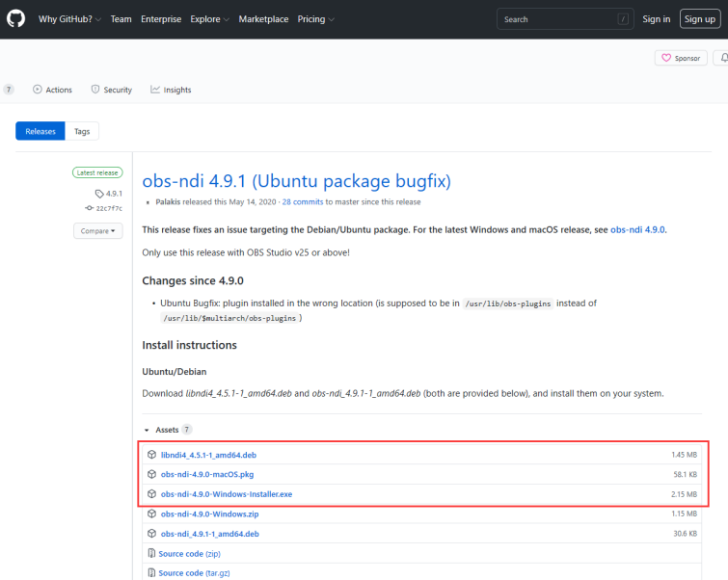Image resolution: width=728 pixels, height=580 pixels.
Task: Expand the Explore menu
Action: 209,19
